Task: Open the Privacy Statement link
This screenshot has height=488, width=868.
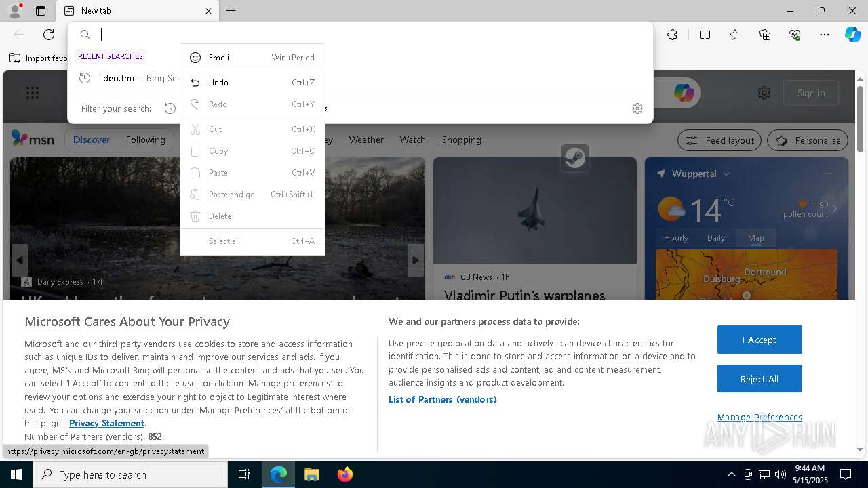Action: [x=106, y=423]
